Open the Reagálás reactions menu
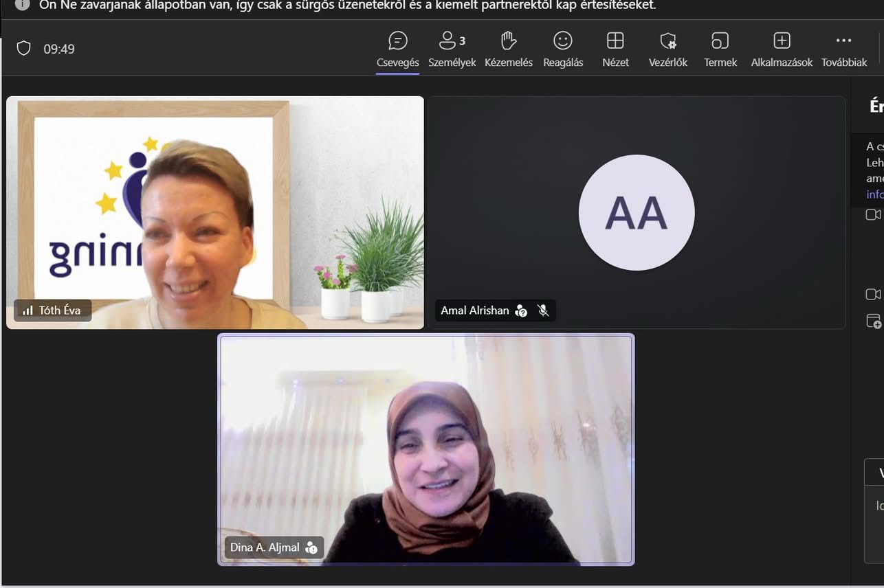The height and width of the screenshot is (588, 884). pos(562,49)
